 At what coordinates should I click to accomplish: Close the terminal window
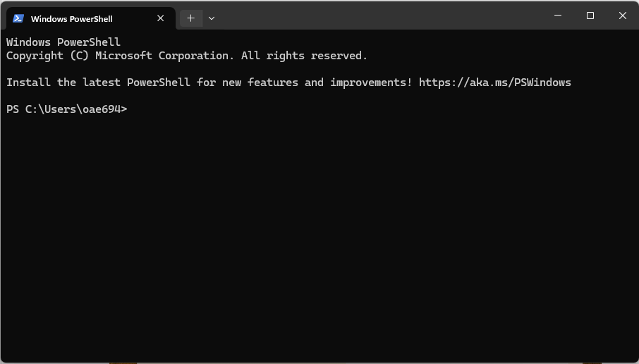coord(623,16)
